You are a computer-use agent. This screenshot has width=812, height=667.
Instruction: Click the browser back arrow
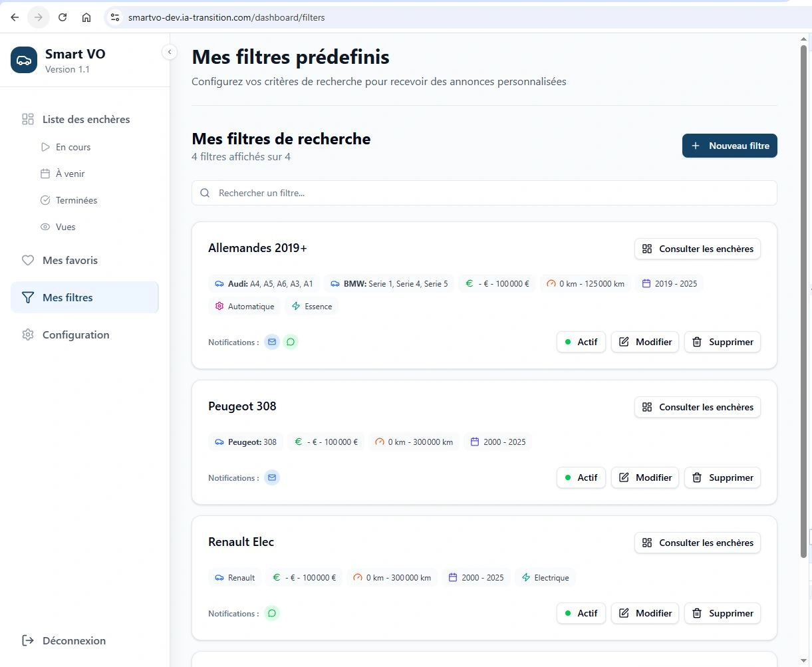(15, 17)
